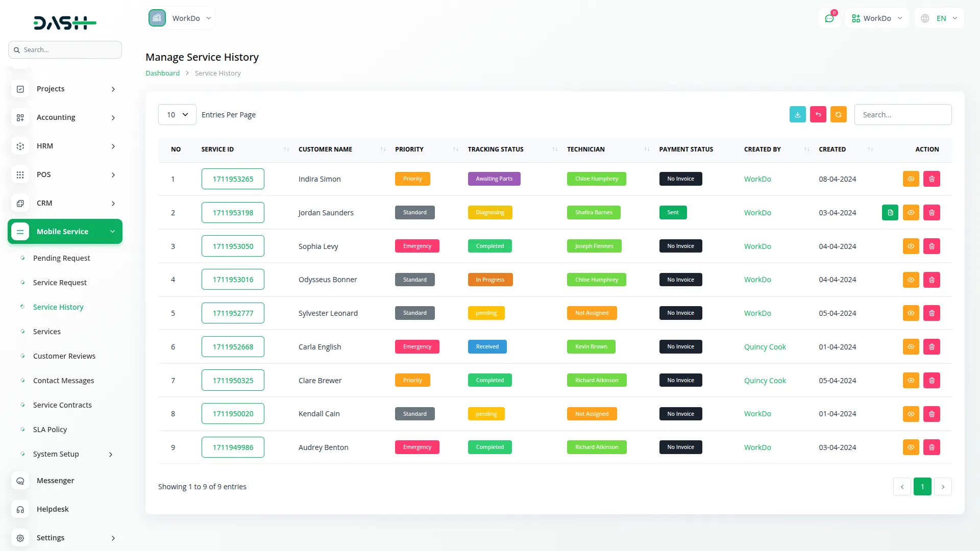Click inside the table search field
The image size is (980, 551).
pos(902,114)
